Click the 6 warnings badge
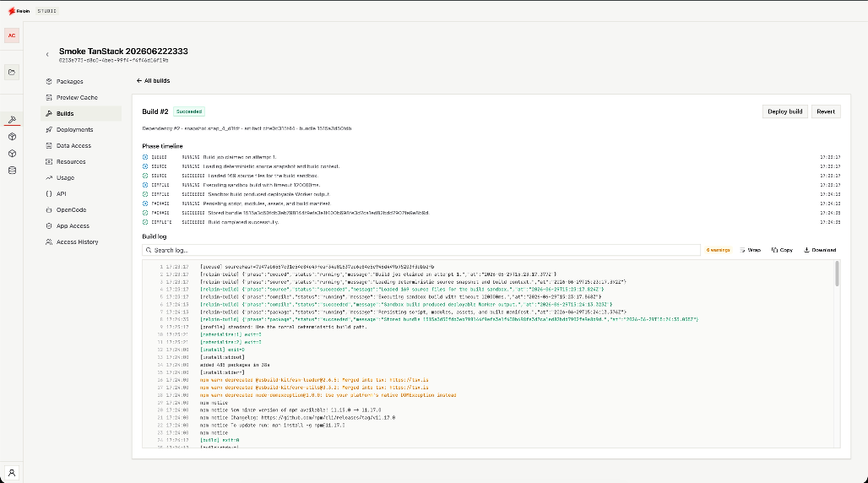 click(x=718, y=250)
